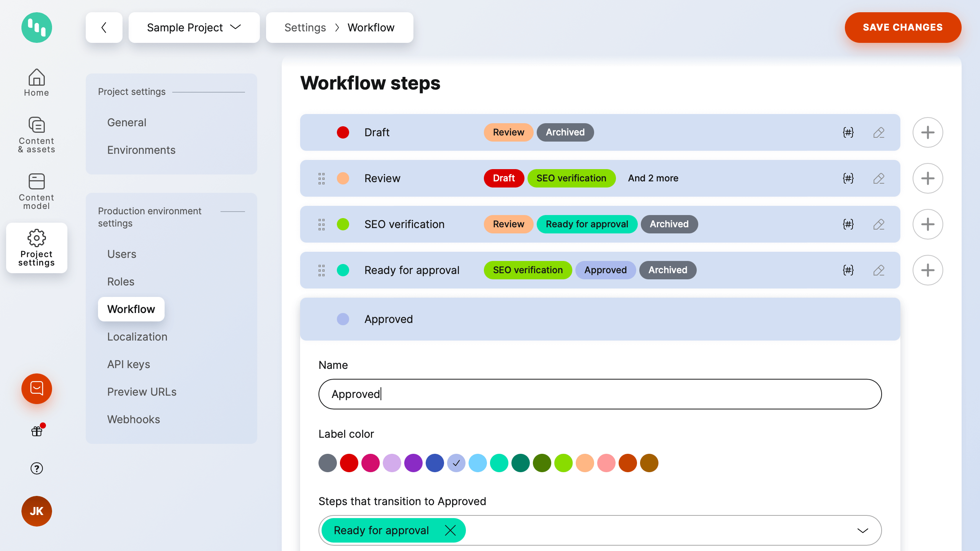
Task: Switch to the Webhooks settings section
Action: [134, 419]
